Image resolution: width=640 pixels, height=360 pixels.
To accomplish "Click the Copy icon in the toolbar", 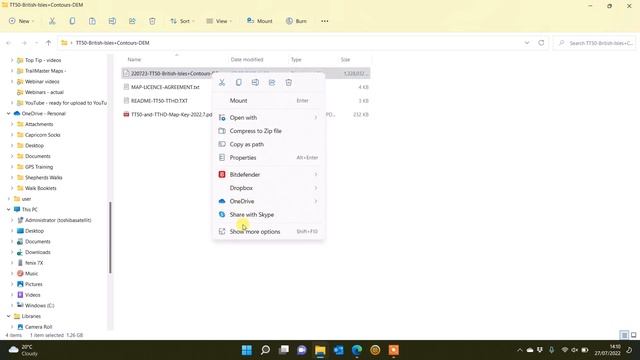I will 72,21.
